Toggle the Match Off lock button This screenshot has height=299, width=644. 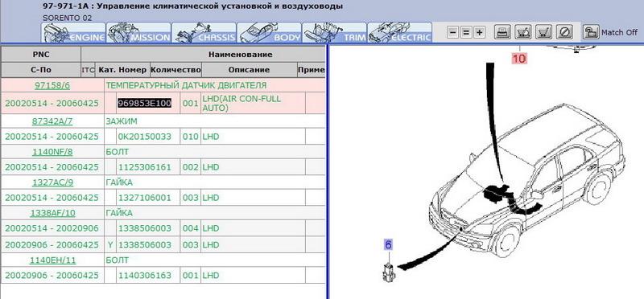591,32
